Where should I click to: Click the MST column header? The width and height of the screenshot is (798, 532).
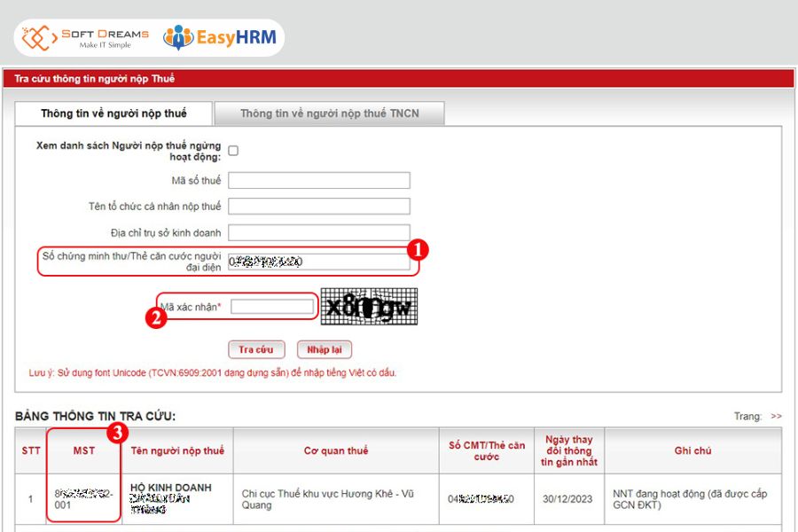pyautogui.click(x=84, y=450)
